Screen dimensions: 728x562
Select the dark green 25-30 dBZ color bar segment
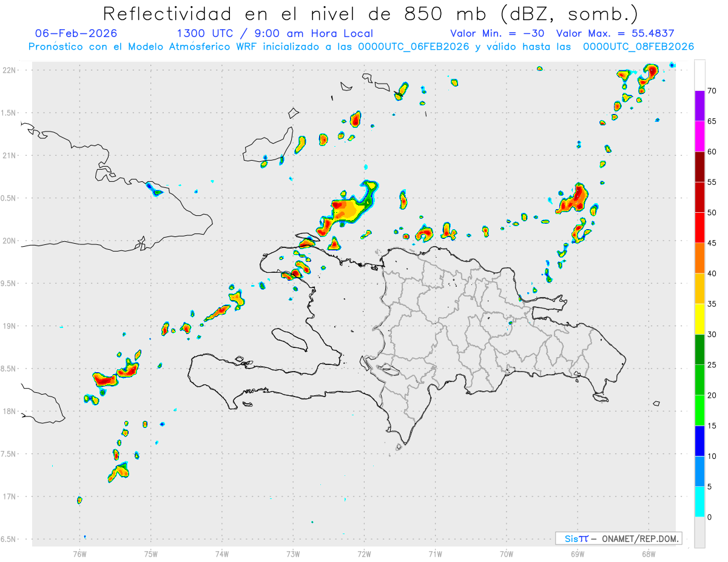point(699,349)
